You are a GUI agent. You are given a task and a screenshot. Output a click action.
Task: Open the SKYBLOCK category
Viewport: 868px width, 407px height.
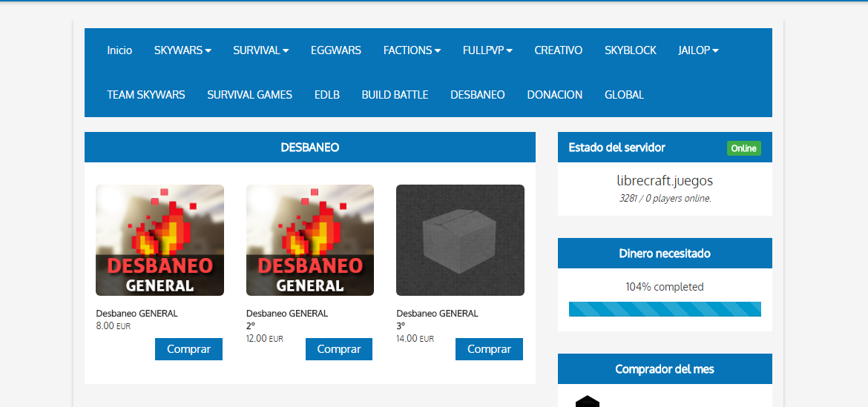(x=631, y=50)
